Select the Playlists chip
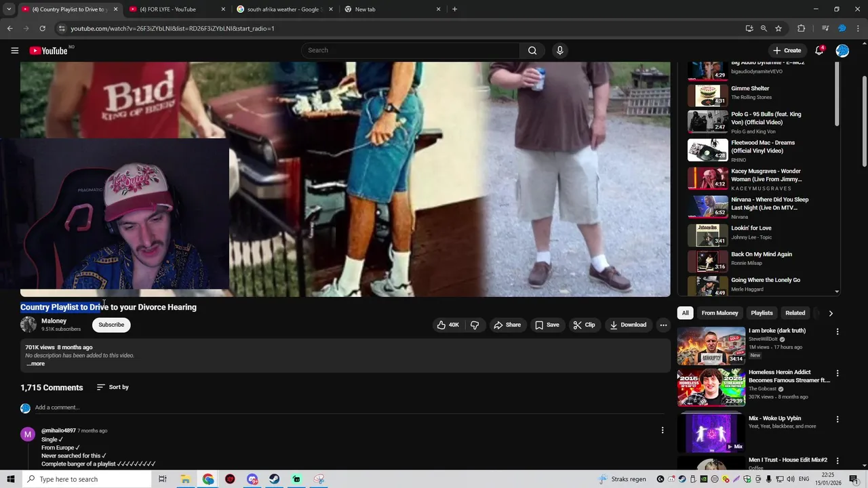The image size is (868, 488). point(762,313)
